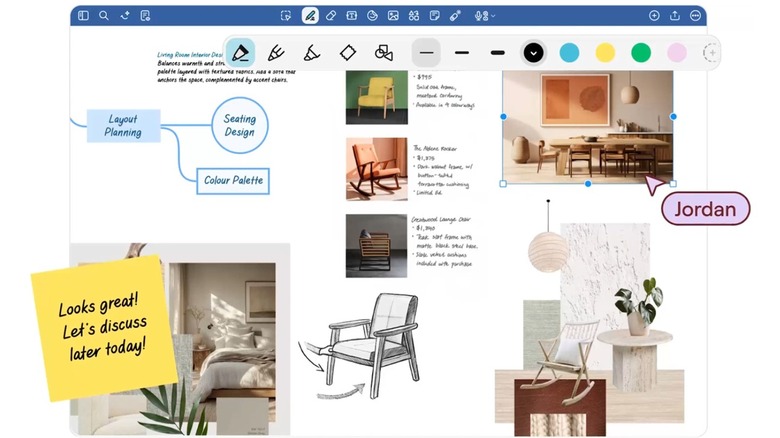
Task: Click the 'The Adene Rocker' handwritten note
Action: (443, 170)
